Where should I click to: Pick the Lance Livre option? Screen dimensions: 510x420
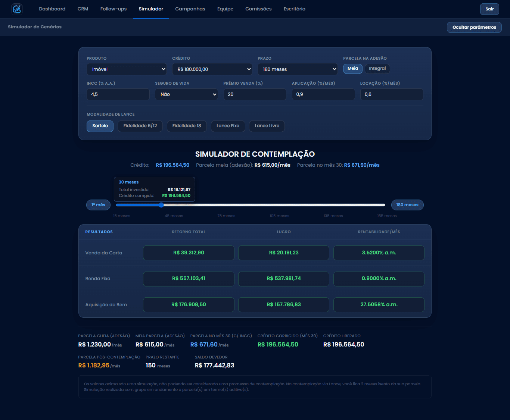[267, 126]
